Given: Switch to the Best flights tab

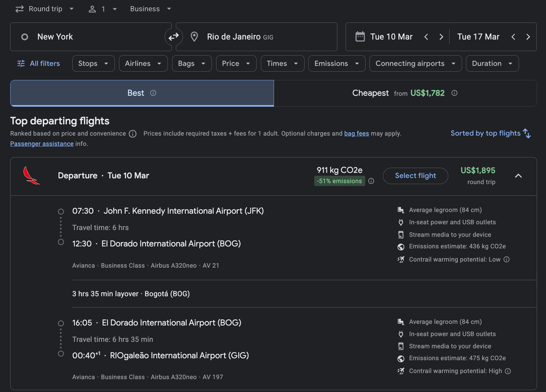Looking at the screenshot, I should click(142, 93).
